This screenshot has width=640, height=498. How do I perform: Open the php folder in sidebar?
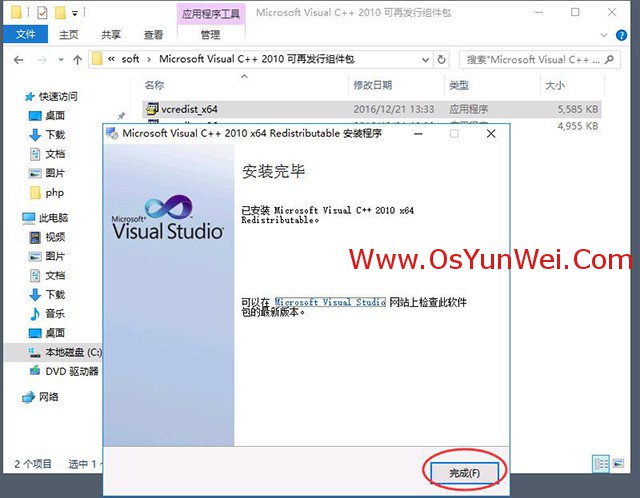[x=55, y=192]
